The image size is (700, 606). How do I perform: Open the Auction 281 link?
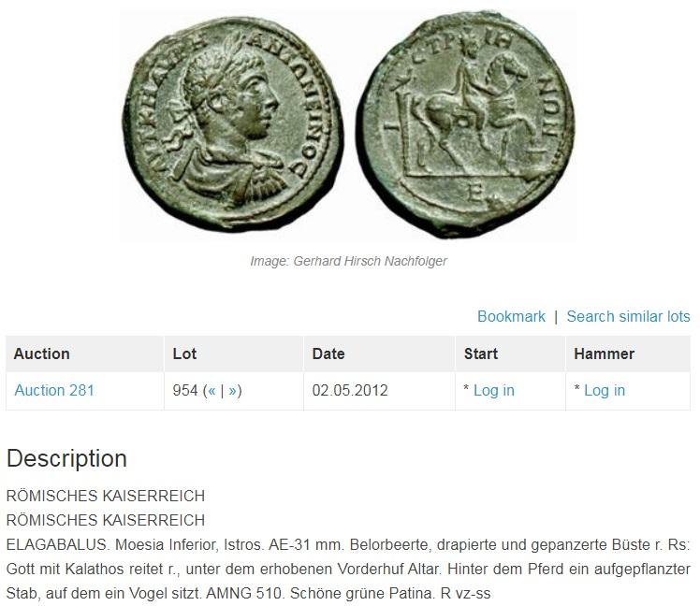tap(54, 391)
